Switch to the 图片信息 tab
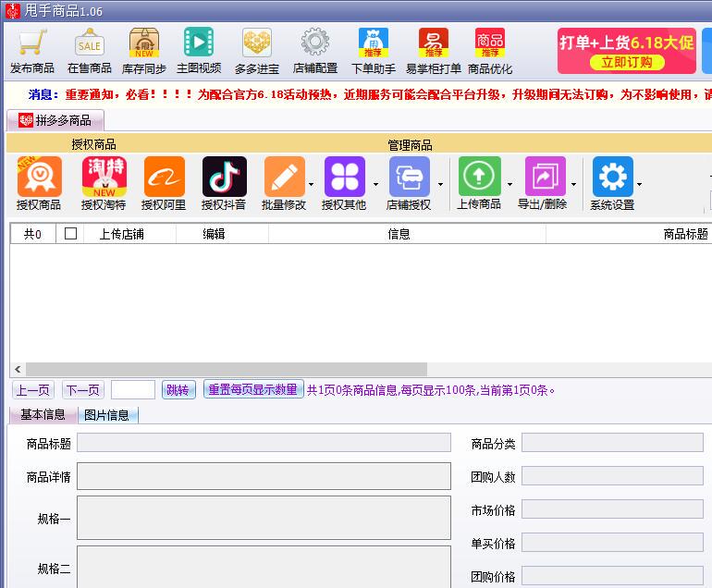This screenshot has width=712, height=588. point(107,415)
